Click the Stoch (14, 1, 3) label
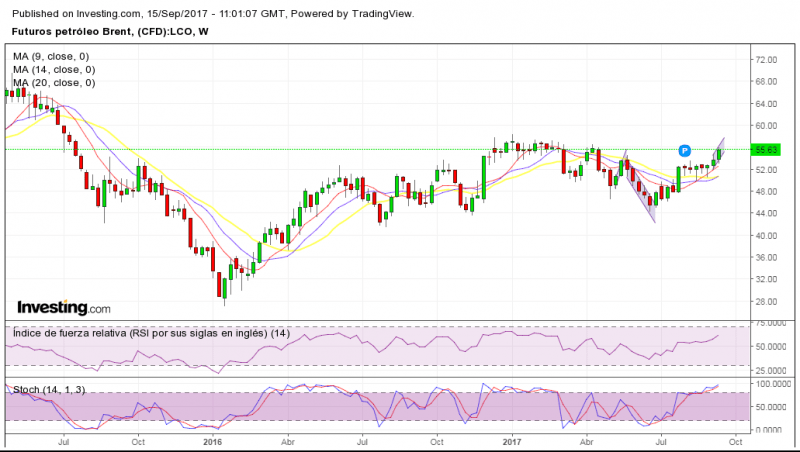800x452 pixels. (x=49, y=389)
